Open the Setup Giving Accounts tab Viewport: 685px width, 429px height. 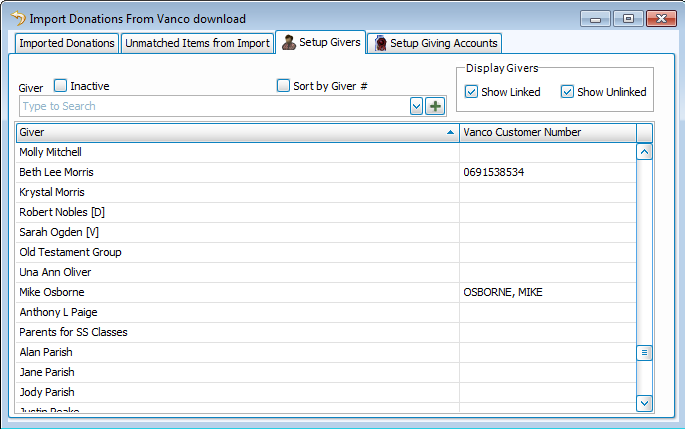coord(435,43)
